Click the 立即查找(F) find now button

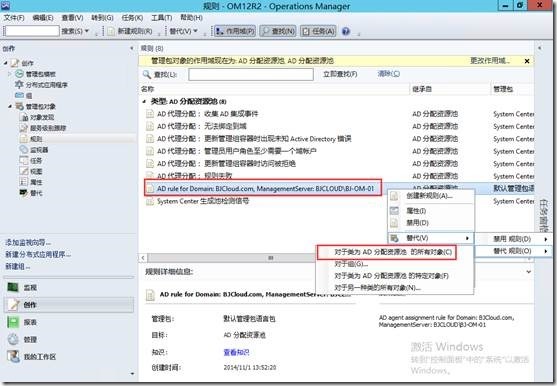340,74
